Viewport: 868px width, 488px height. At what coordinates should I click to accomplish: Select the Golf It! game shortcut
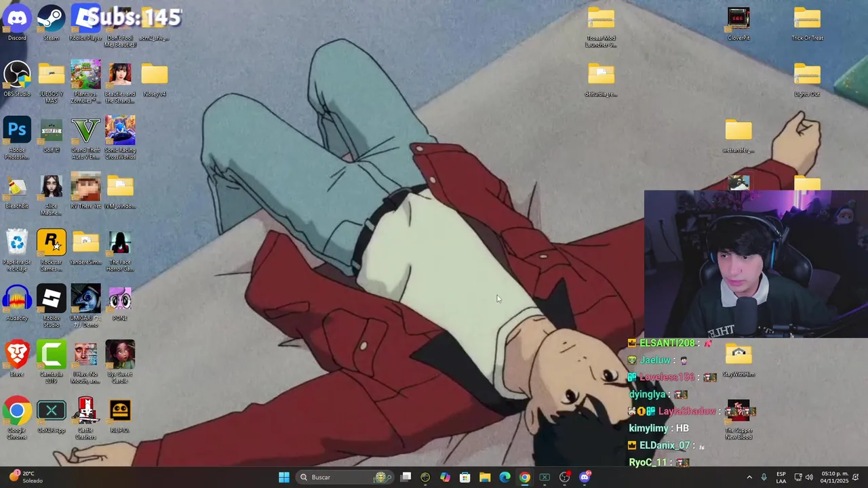pos(52,135)
